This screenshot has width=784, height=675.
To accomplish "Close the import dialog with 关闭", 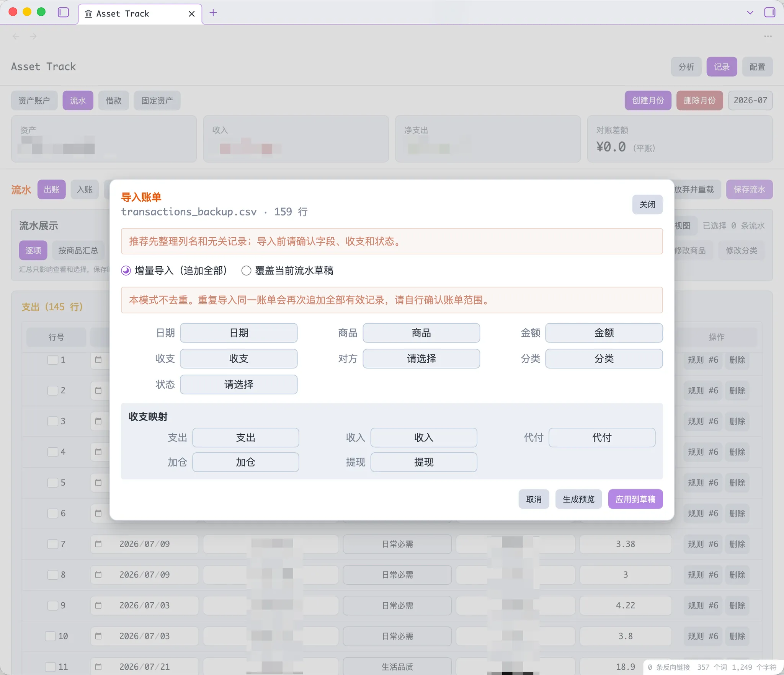I will point(647,204).
